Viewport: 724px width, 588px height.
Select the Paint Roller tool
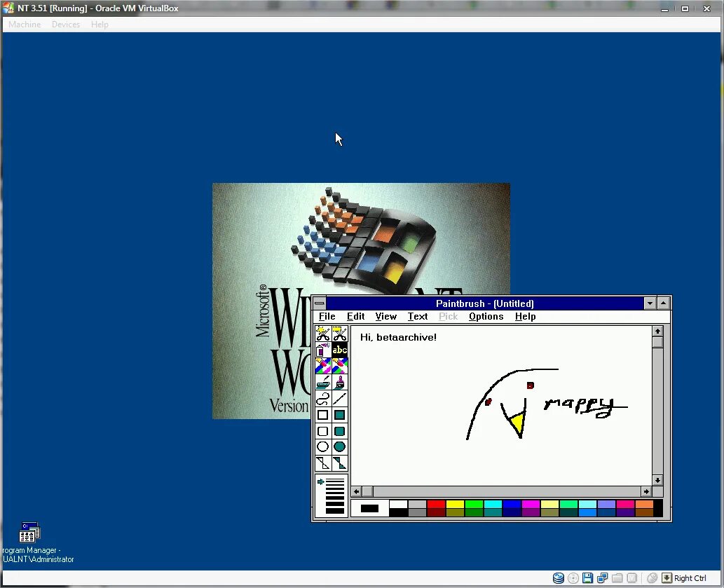[x=322, y=382]
